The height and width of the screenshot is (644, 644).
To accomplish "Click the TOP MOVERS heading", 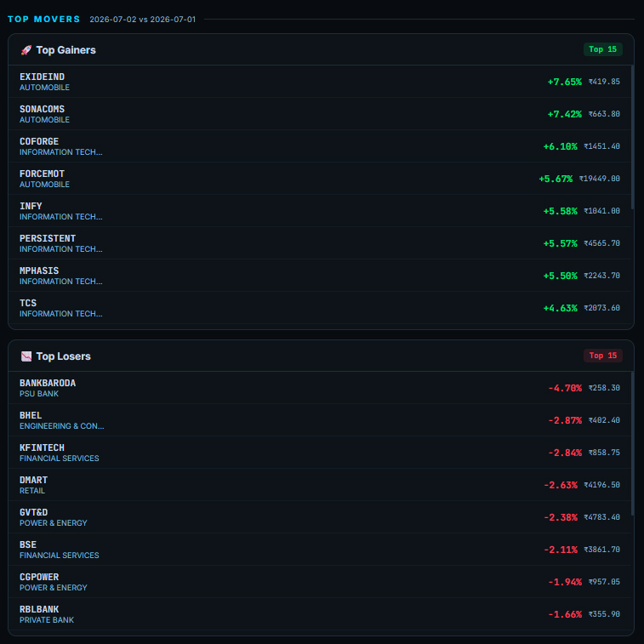I will point(43,20).
